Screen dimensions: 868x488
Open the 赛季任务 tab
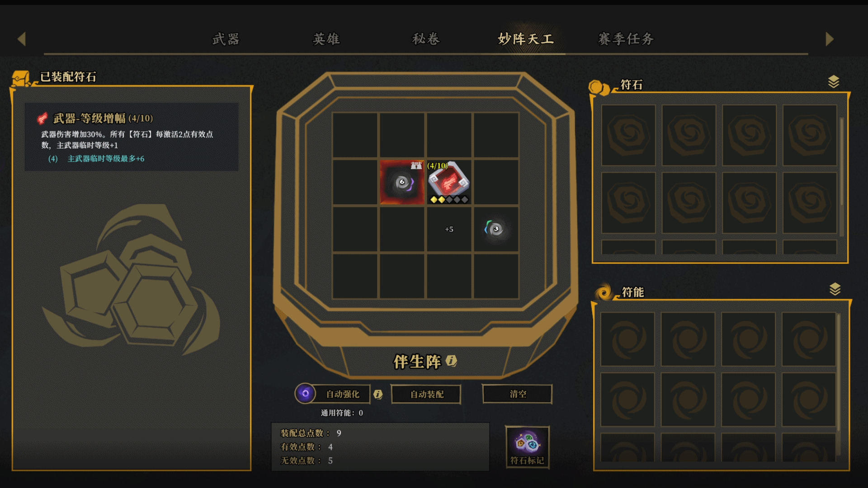click(626, 39)
